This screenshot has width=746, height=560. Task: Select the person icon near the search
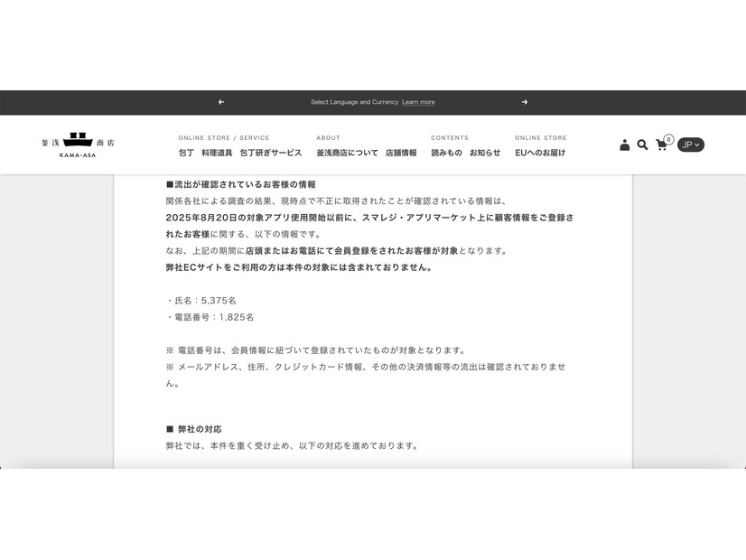tap(624, 145)
